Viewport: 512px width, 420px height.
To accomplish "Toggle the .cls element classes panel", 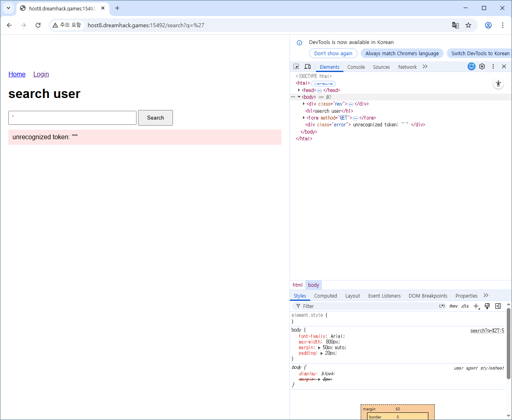I will click(465, 306).
